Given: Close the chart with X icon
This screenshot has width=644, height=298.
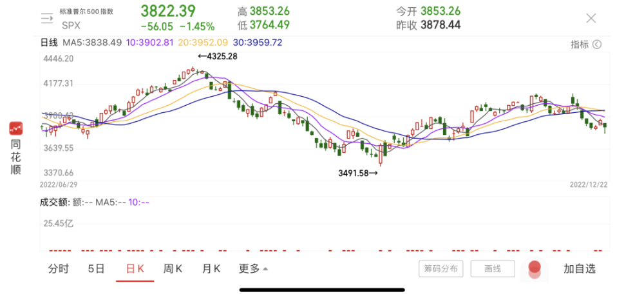Looking at the screenshot, I should tap(591, 18).
